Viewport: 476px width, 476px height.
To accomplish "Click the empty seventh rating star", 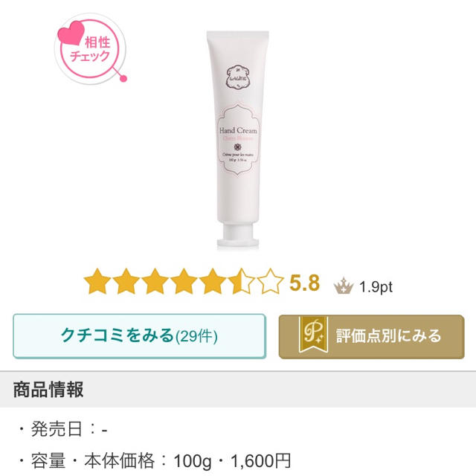I will (x=270, y=281).
